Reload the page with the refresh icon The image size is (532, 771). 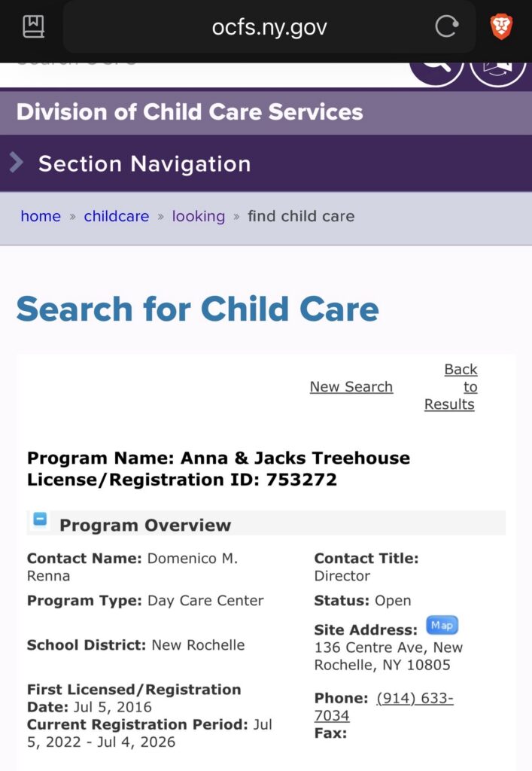coord(446,28)
